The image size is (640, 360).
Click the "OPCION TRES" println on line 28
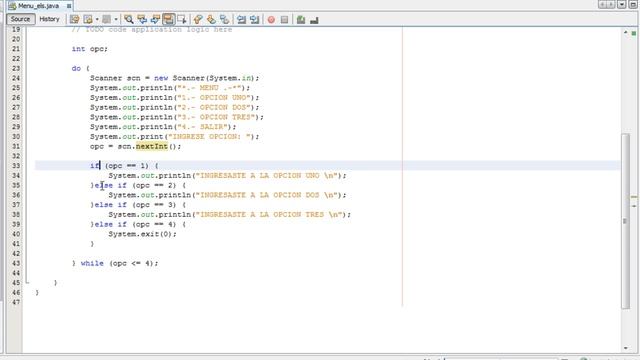pyautogui.click(x=177, y=117)
